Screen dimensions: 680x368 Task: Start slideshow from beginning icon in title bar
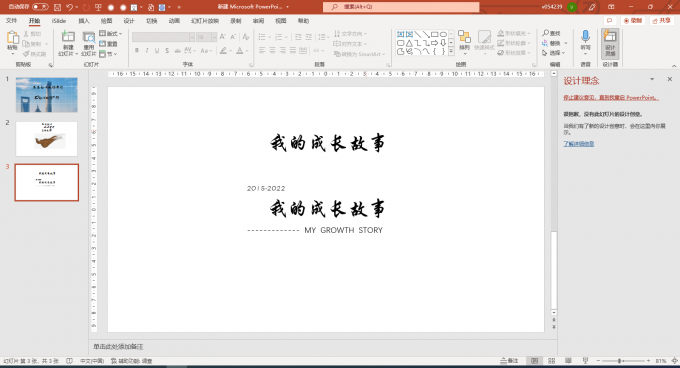(x=98, y=7)
